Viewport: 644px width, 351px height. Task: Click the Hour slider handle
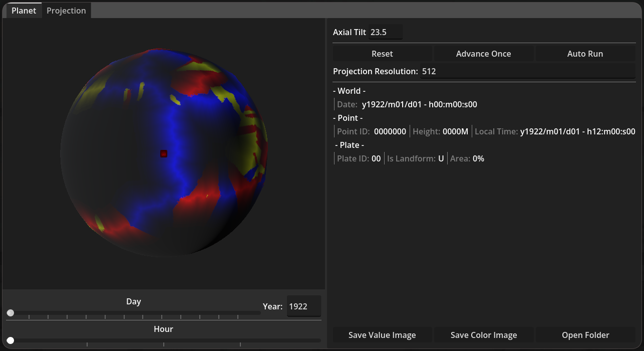pos(11,340)
